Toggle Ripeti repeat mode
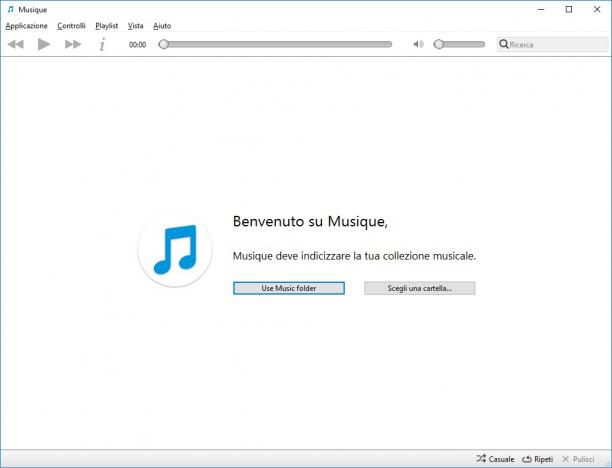The image size is (612, 468). [537, 459]
